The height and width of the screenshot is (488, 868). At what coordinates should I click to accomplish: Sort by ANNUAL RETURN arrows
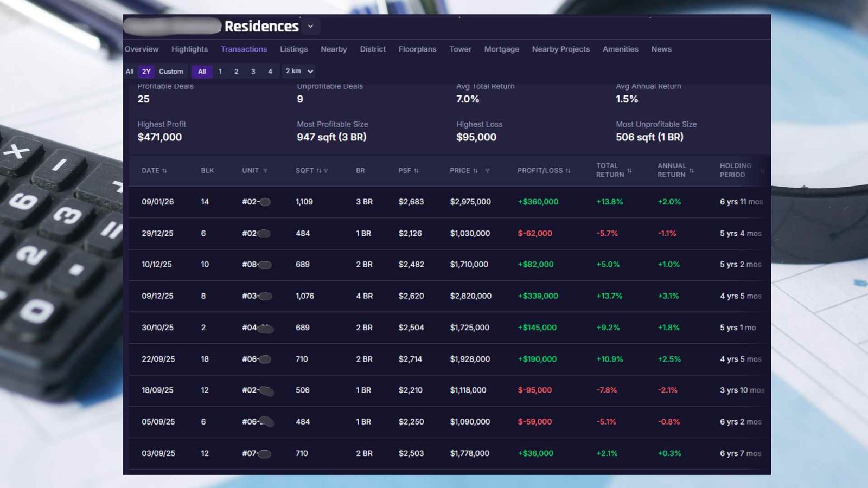pyautogui.click(x=691, y=170)
